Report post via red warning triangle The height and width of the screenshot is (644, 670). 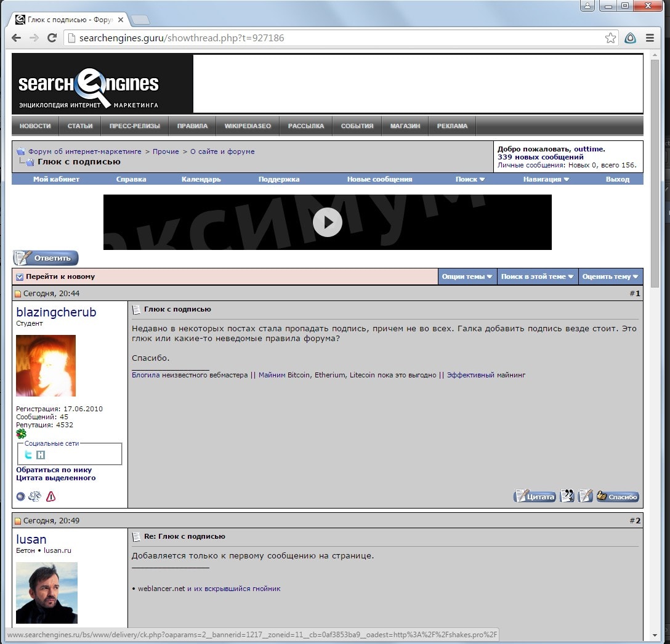coord(50,496)
